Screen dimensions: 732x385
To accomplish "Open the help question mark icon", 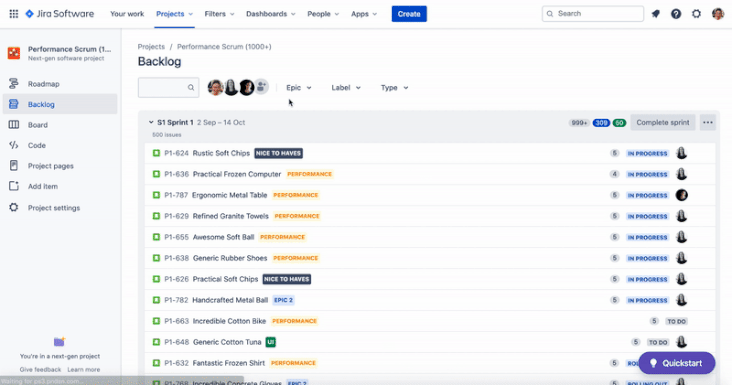I will (x=676, y=14).
